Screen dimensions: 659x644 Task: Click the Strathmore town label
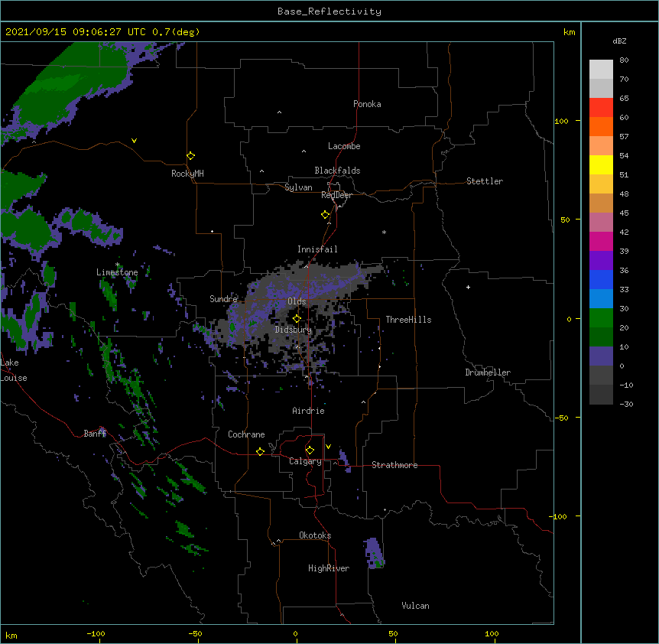coord(394,465)
